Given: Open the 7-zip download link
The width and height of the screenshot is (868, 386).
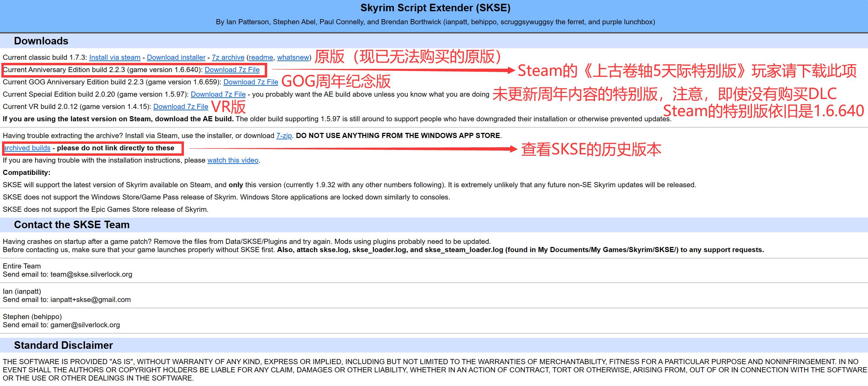Looking at the screenshot, I should [284, 136].
